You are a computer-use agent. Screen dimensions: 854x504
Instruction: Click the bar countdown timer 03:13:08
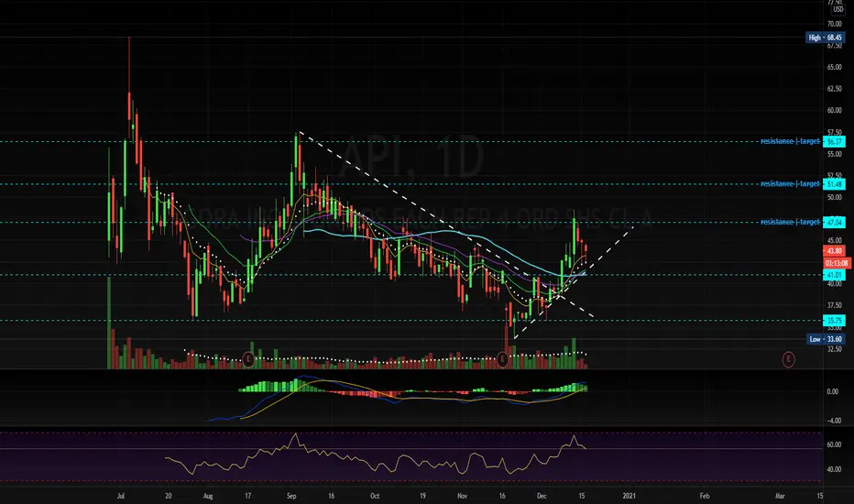pos(836,263)
